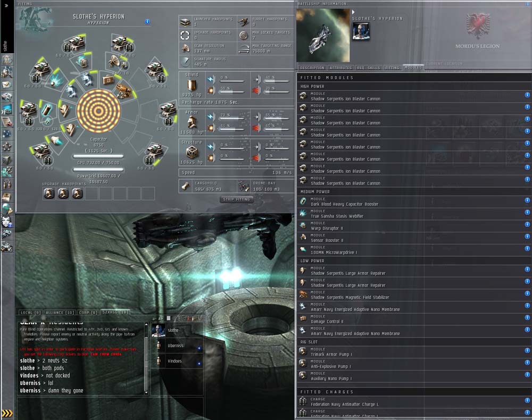Click info icon next to Slothe's Hyperion title

click(147, 21)
